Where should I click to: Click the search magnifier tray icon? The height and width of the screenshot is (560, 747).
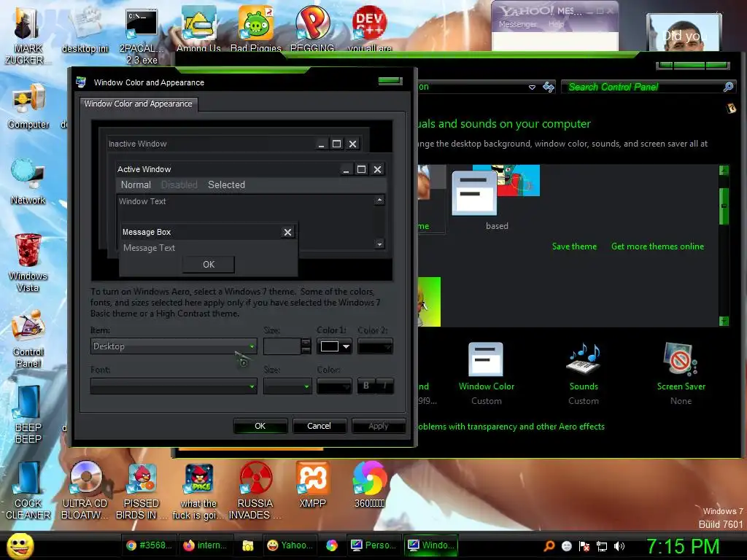click(x=549, y=546)
